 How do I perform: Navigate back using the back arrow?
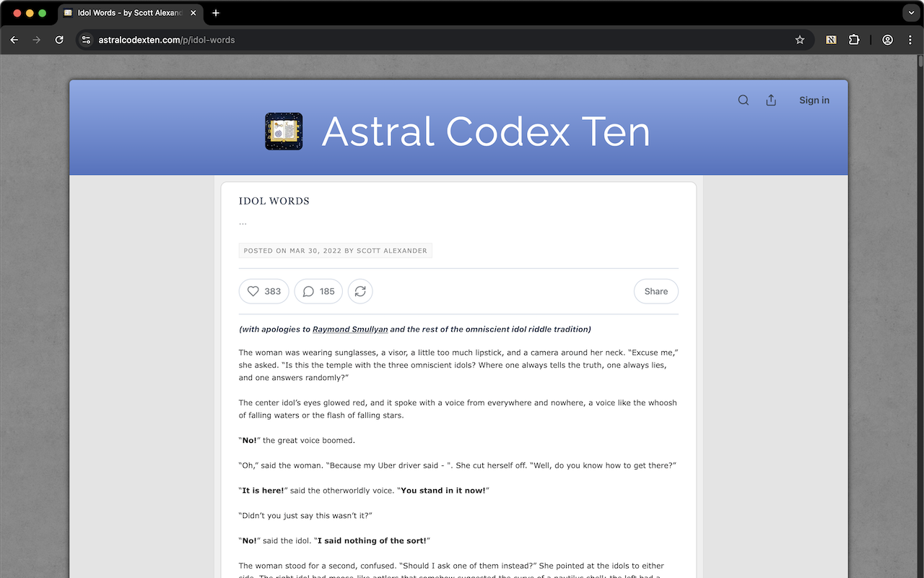tap(14, 40)
